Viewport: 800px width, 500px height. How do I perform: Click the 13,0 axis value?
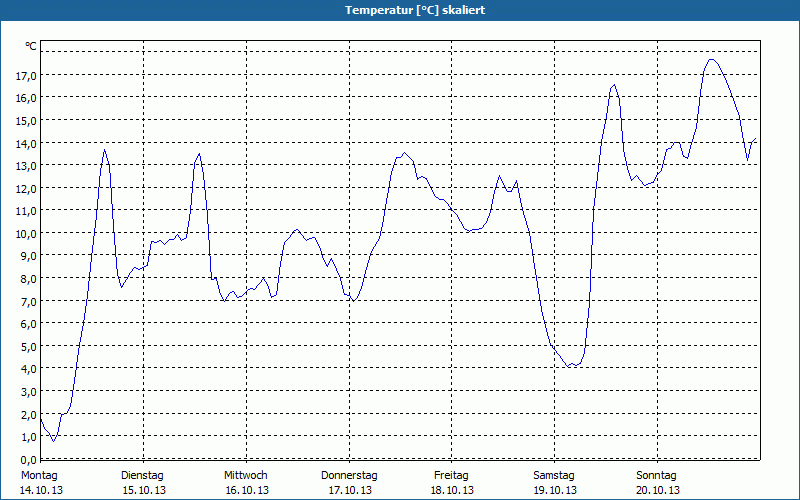click(26, 166)
